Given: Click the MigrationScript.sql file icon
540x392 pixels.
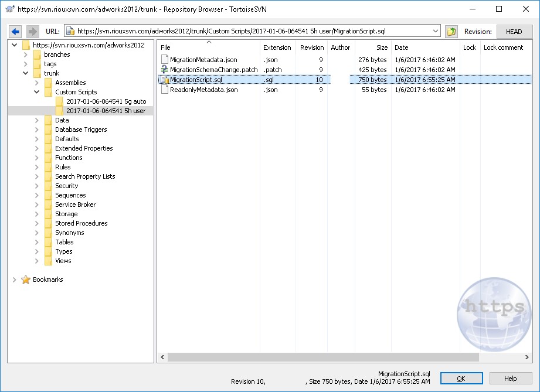Looking at the screenshot, I should (165, 80).
